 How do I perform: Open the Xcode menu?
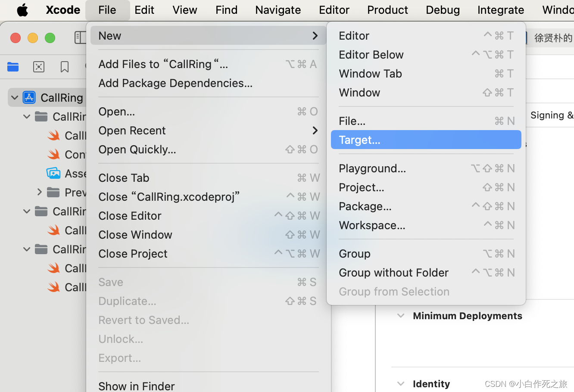point(63,9)
